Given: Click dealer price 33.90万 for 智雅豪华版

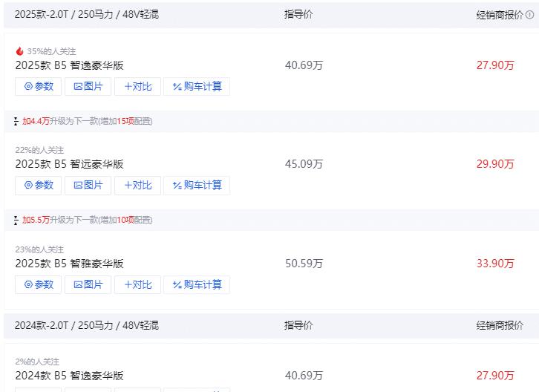Looking at the screenshot, I should (x=495, y=264).
